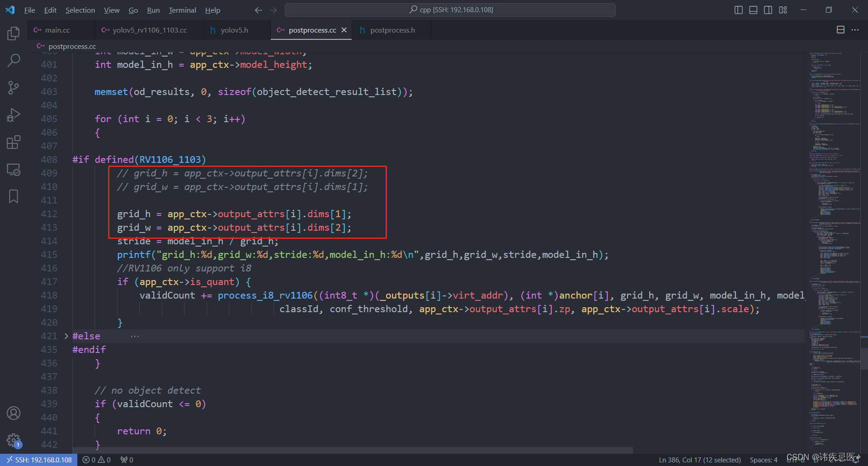The height and width of the screenshot is (466, 868).
Task: Open the Extensions view
Action: tap(14, 142)
